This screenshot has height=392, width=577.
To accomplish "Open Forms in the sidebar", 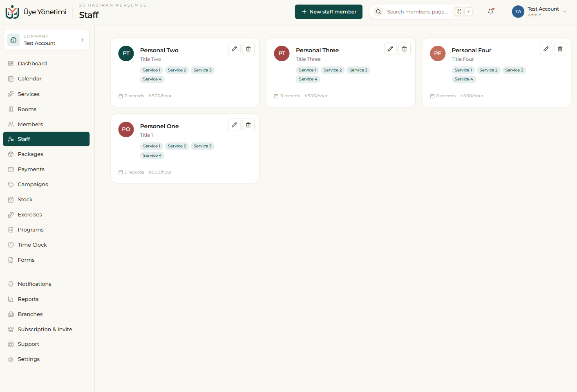I will coord(46,260).
